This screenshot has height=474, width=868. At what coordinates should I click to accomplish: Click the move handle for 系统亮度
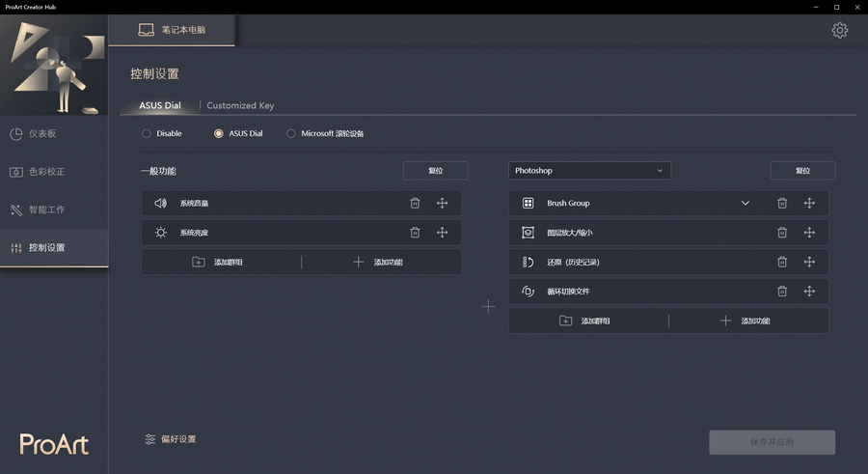(442, 233)
